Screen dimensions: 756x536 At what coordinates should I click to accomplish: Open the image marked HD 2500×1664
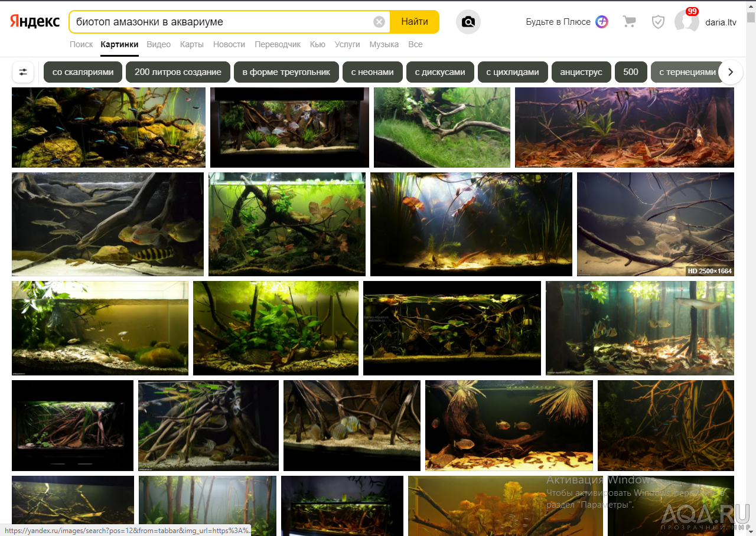click(x=656, y=224)
